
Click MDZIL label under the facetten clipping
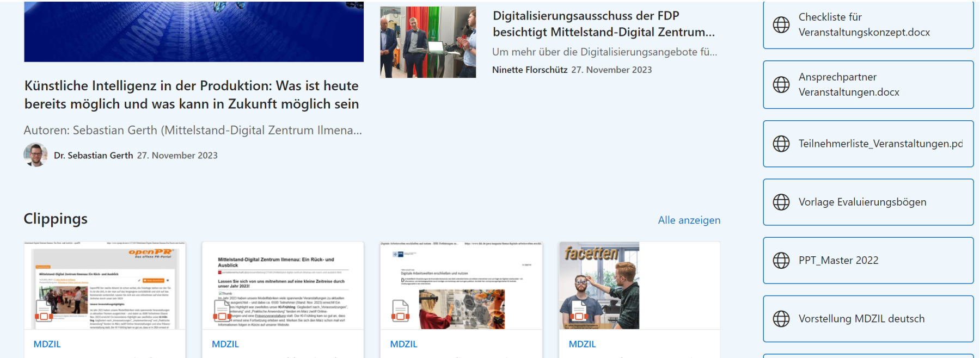582,344
